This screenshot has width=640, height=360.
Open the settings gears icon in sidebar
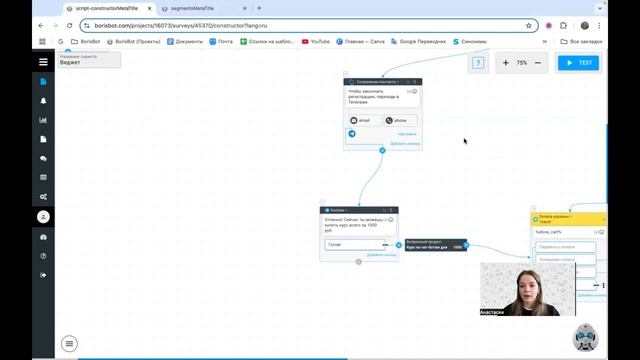(43, 197)
